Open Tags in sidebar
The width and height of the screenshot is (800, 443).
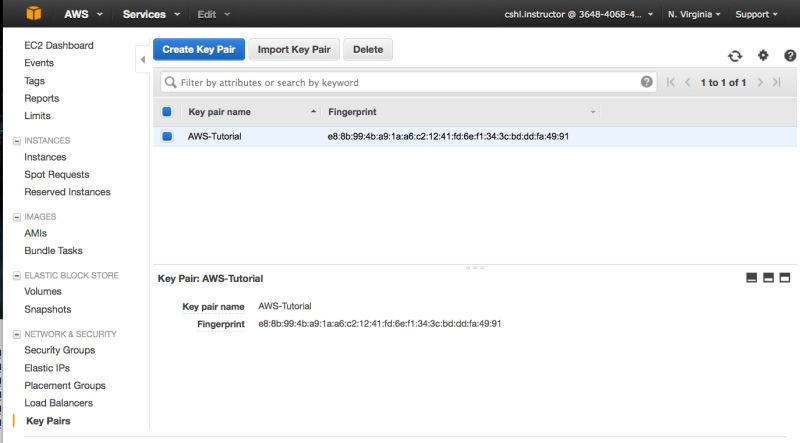pyautogui.click(x=34, y=81)
